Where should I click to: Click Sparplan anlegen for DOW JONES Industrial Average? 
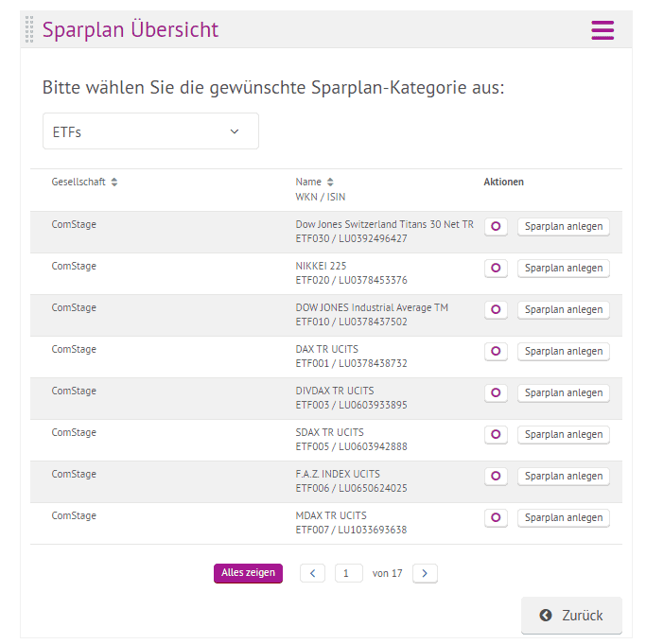pyautogui.click(x=563, y=310)
